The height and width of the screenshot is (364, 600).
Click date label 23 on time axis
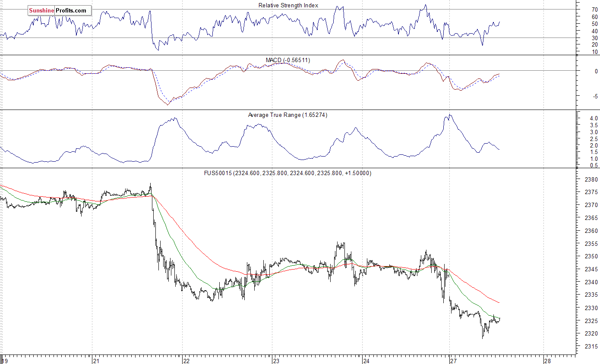click(x=276, y=361)
